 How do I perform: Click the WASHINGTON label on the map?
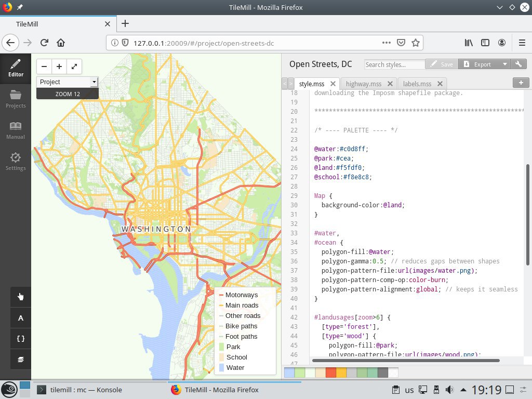[x=156, y=229]
